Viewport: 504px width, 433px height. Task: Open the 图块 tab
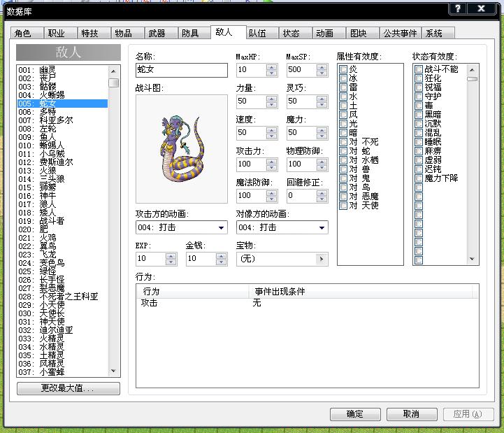point(362,33)
